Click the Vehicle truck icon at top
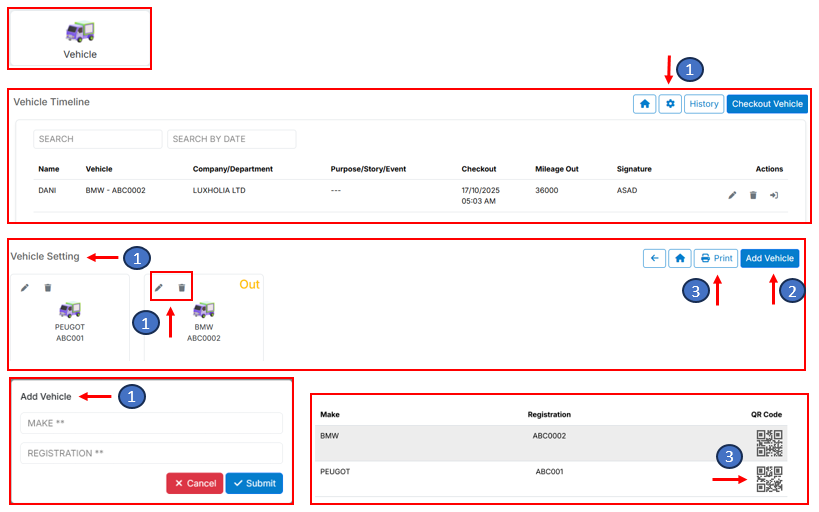This screenshot has height=512, width=819. [x=80, y=31]
